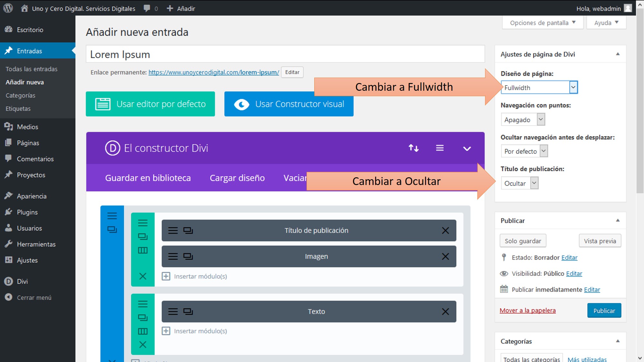Delete the Imagen module with its X
This screenshot has width=644, height=362.
pyautogui.click(x=445, y=256)
